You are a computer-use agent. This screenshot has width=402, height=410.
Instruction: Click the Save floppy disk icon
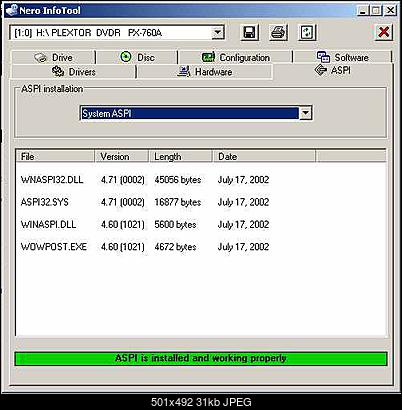pos(249,33)
